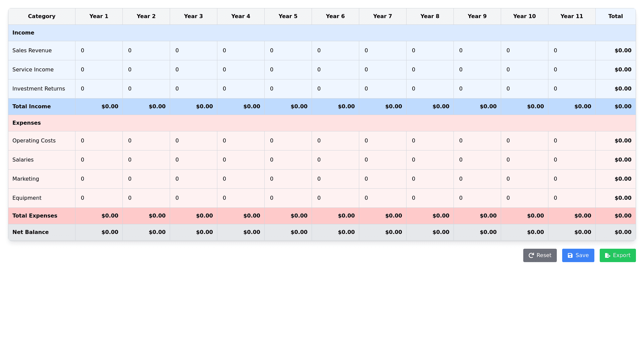Click the Expenses section header row
The image size is (644, 362).
click(322, 123)
